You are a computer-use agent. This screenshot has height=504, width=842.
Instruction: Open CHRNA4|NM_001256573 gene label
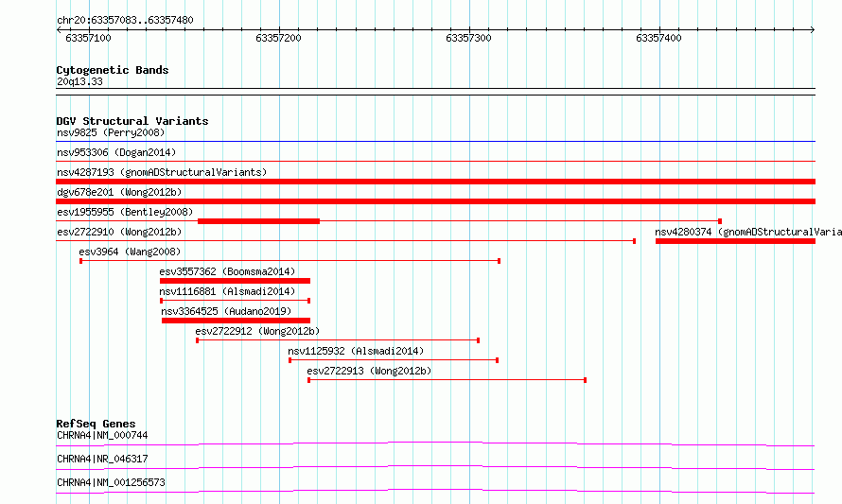[111, 482]
